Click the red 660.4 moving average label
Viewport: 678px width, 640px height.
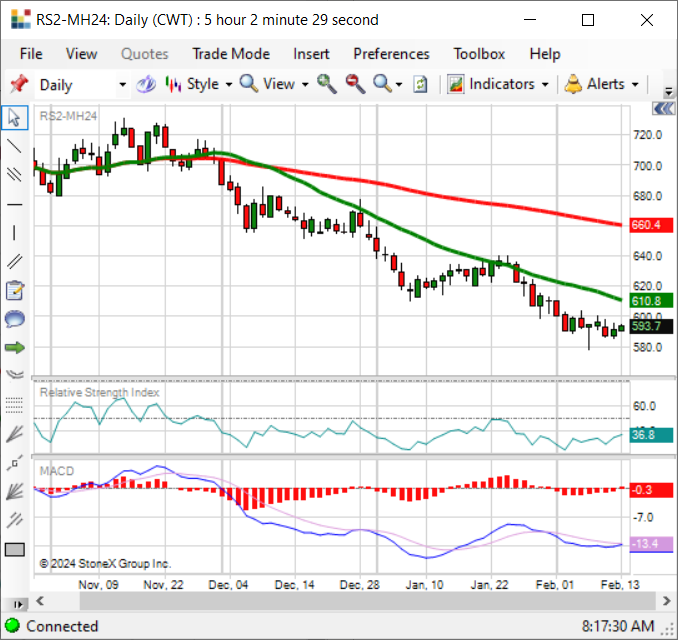[x=651, y=225]
